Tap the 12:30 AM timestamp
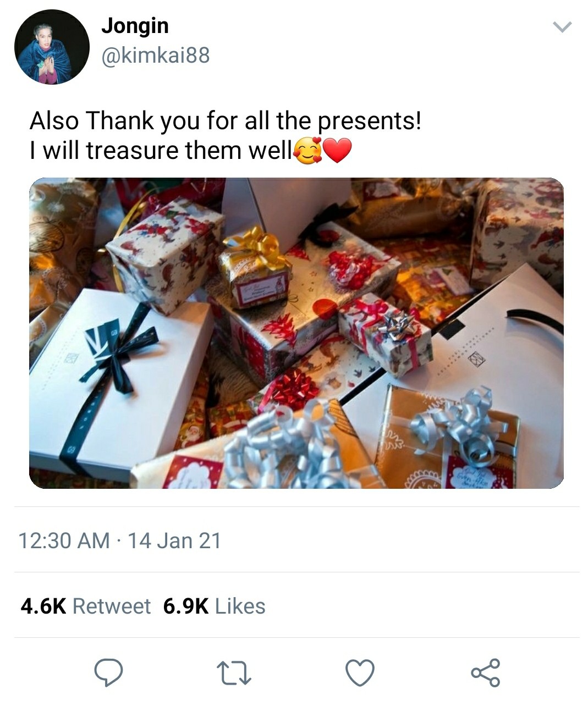 [x=64, y=540]
